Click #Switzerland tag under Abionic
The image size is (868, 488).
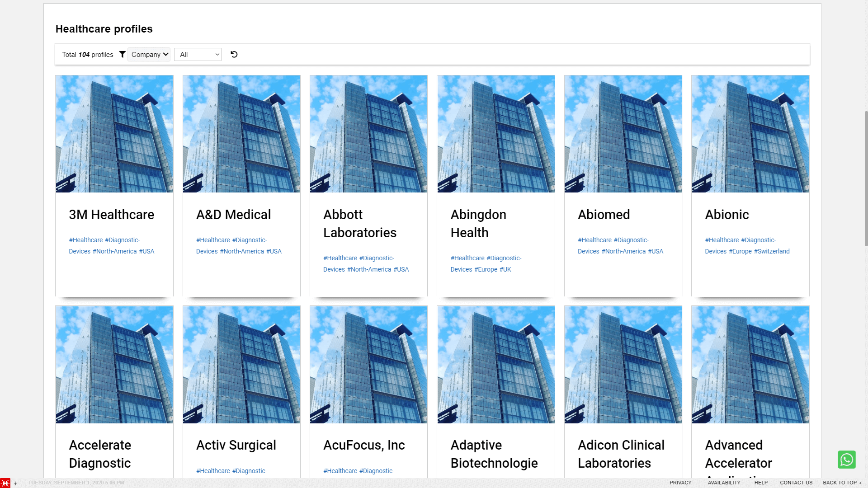(772, 251)
